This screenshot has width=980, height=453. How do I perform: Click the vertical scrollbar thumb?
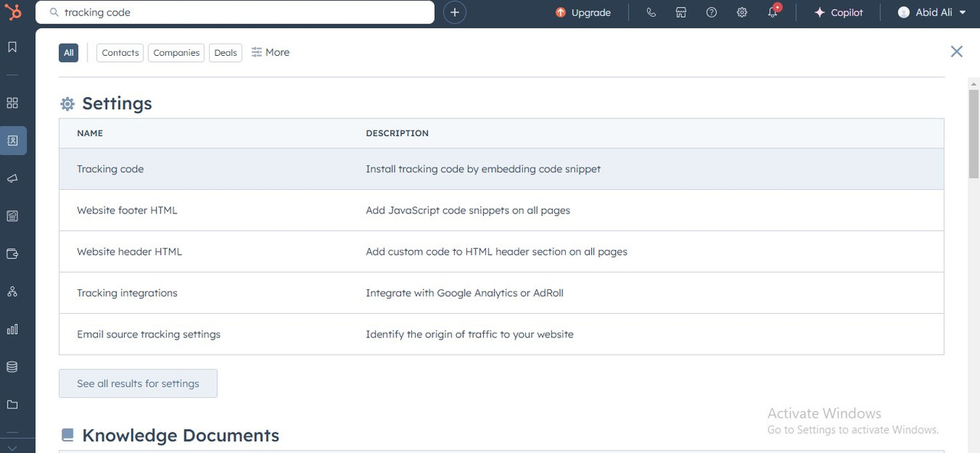[x=974, y=134]
